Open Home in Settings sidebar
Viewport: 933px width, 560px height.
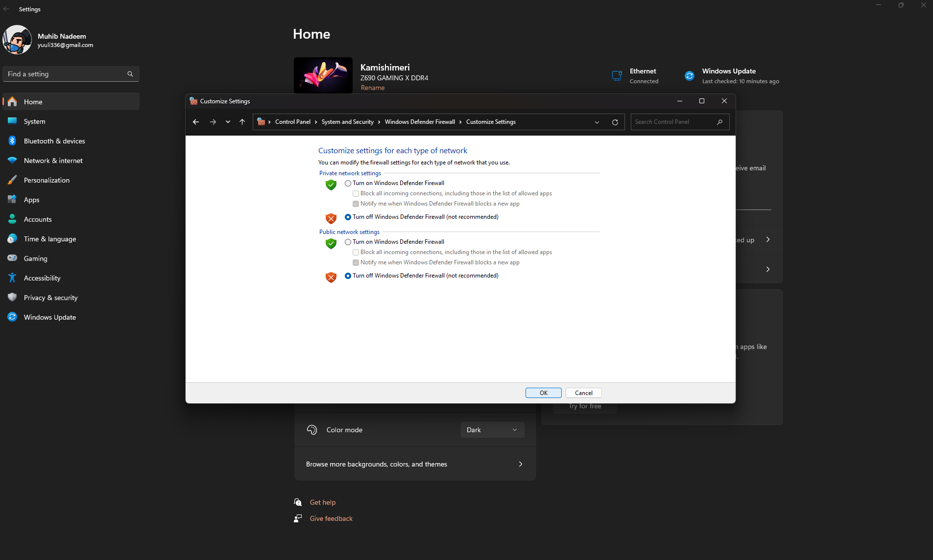tap(71, 102)
